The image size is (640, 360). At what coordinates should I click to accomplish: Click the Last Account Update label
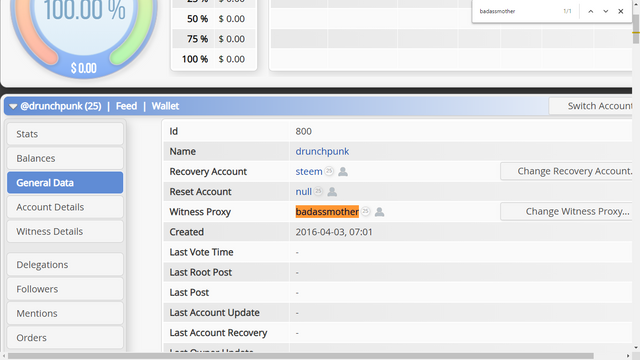214,313
